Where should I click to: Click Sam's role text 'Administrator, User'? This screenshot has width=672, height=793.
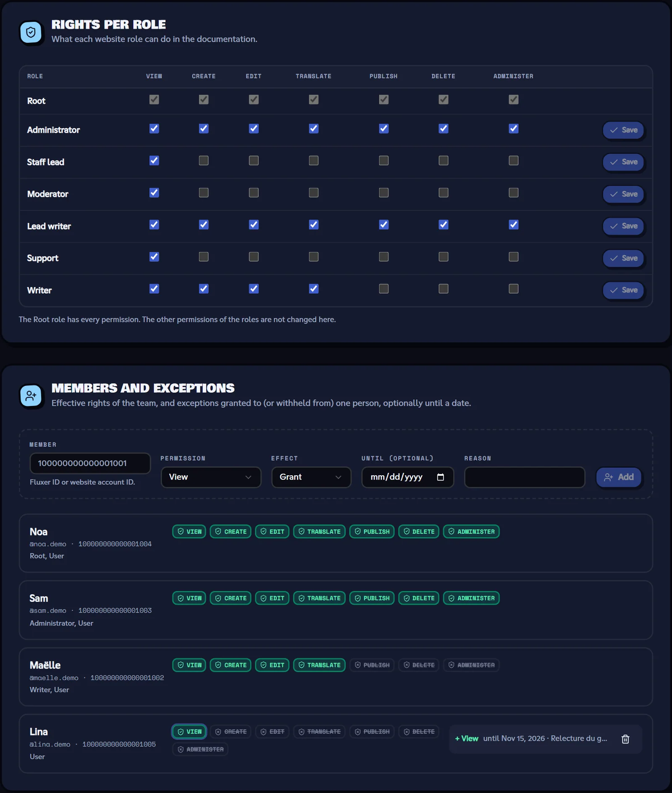pos(61,623)
